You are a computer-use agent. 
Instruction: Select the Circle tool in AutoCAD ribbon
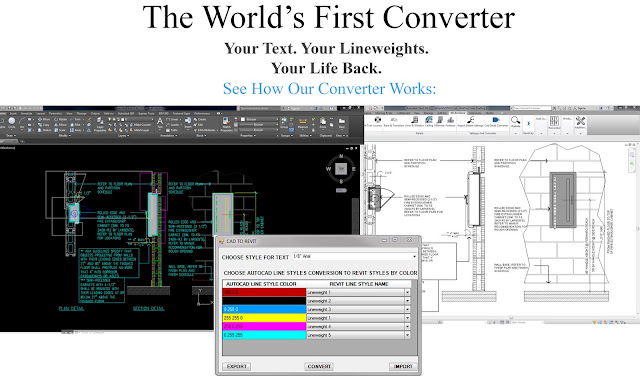click(11, 123)
